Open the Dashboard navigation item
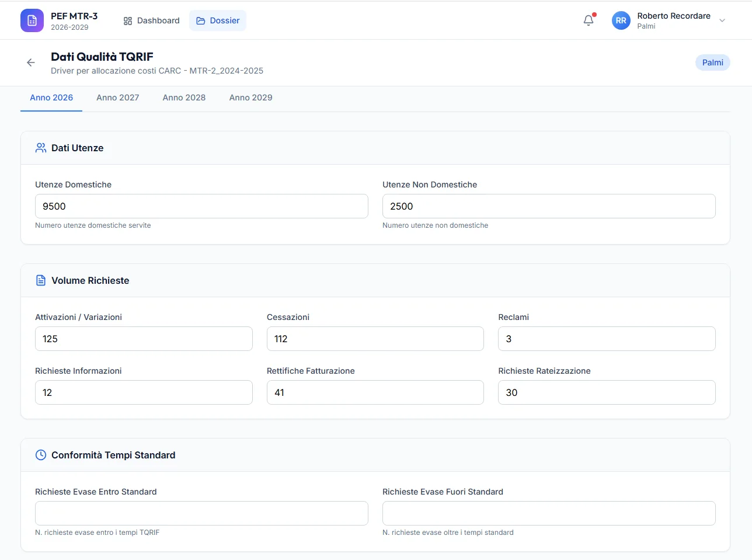Image resolution: width=752 pixels, height=560 pixels. click(x=151, y=20)
